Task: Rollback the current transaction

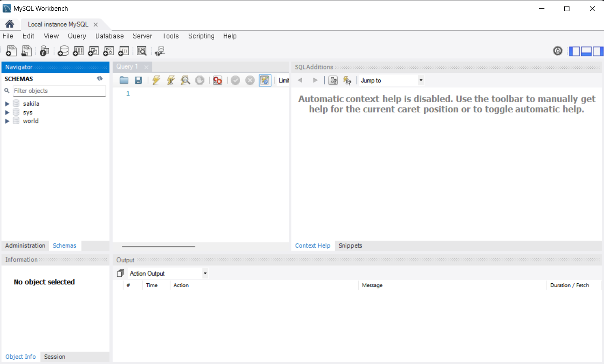Action: tap(250, 80)
